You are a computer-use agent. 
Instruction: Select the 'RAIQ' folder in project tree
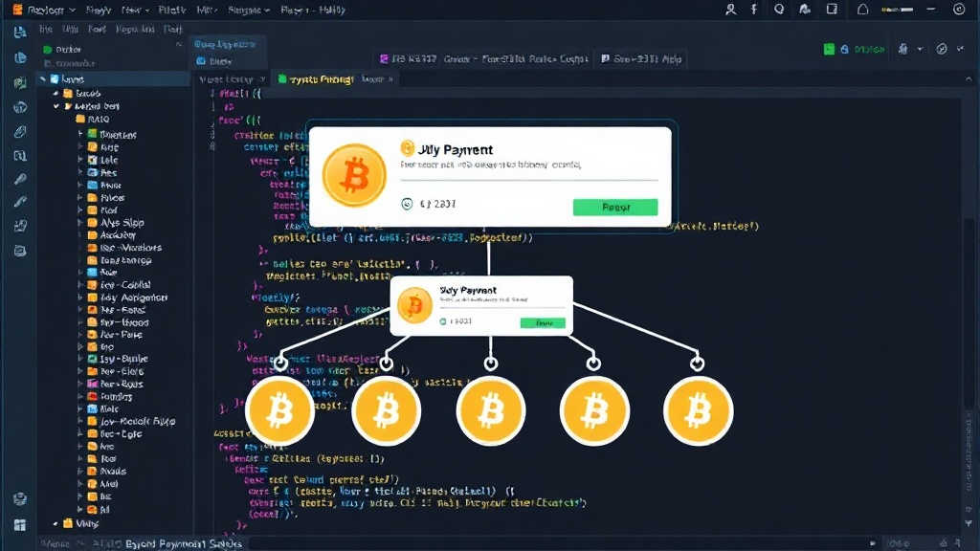tap(92, 119)
